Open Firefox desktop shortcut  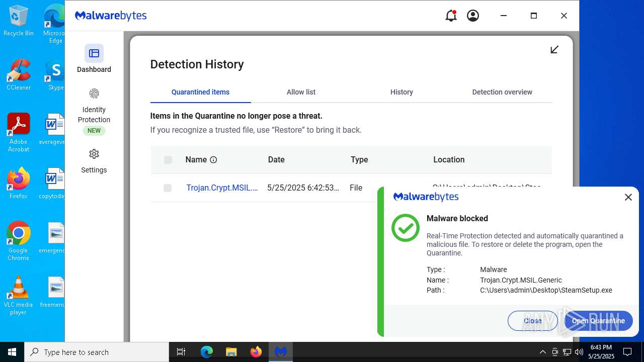pos(19,184)
